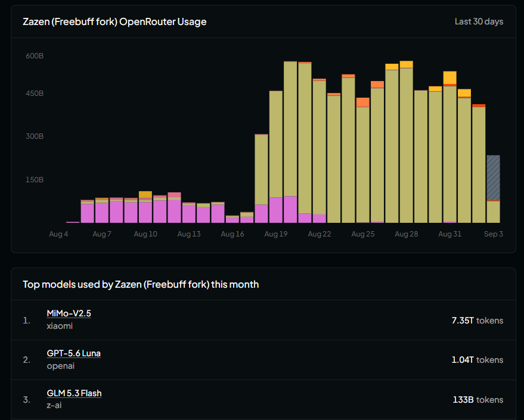Open the GLM 5.3 Flash model link
Screen dimensions: 524x420
pos(74,393)
